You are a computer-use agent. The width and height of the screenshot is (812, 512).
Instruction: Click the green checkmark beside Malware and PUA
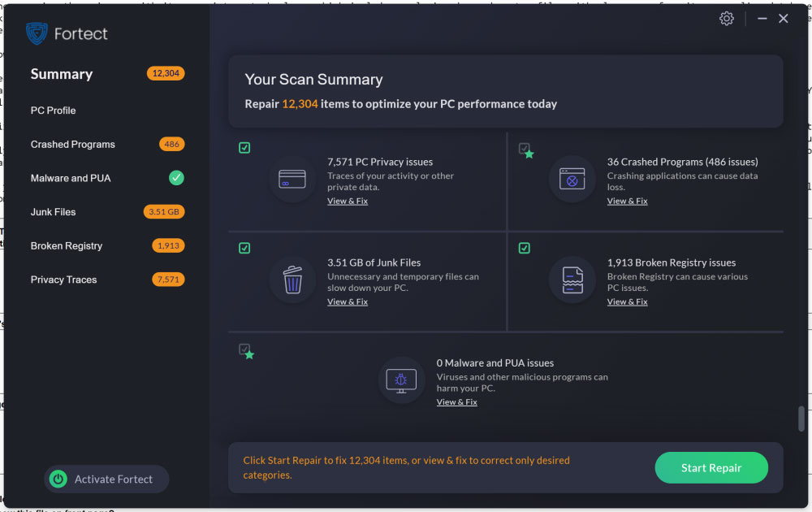pos(176,178)
